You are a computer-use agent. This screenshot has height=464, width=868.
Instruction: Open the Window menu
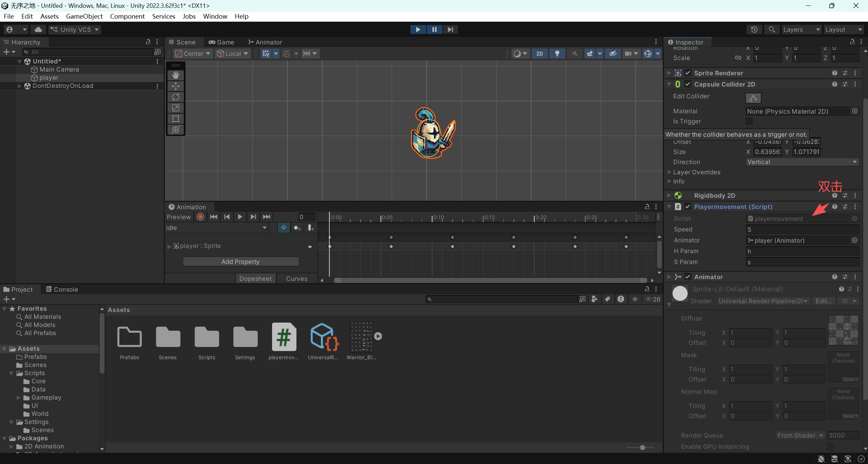pyautogui.click(x=215, y=16)
